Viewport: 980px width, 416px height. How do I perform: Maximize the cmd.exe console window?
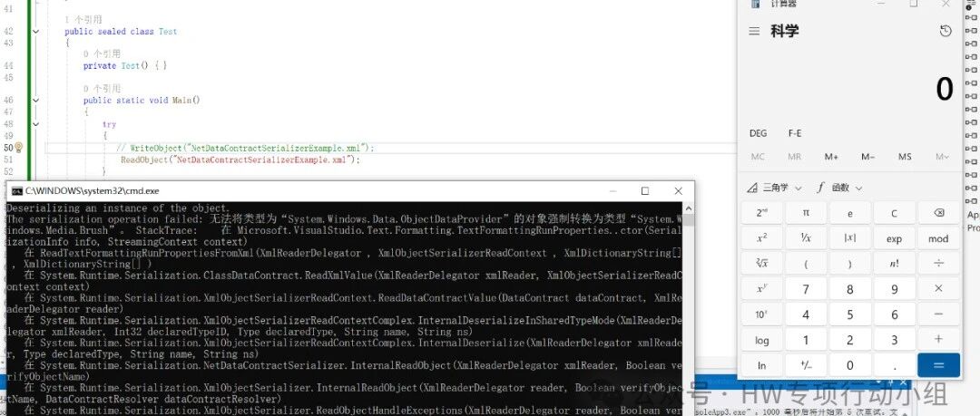point(645,190)
